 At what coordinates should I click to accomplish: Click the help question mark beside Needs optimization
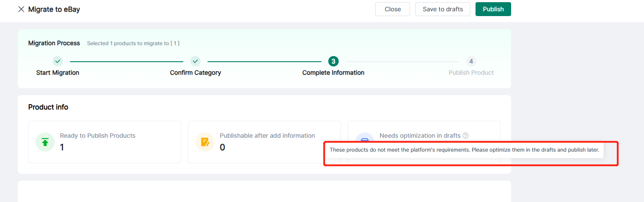[x=466, y=136]
